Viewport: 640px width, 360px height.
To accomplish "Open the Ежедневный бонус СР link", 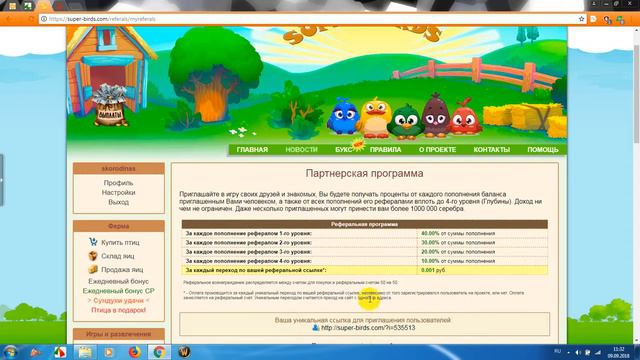I will (118, 291).
